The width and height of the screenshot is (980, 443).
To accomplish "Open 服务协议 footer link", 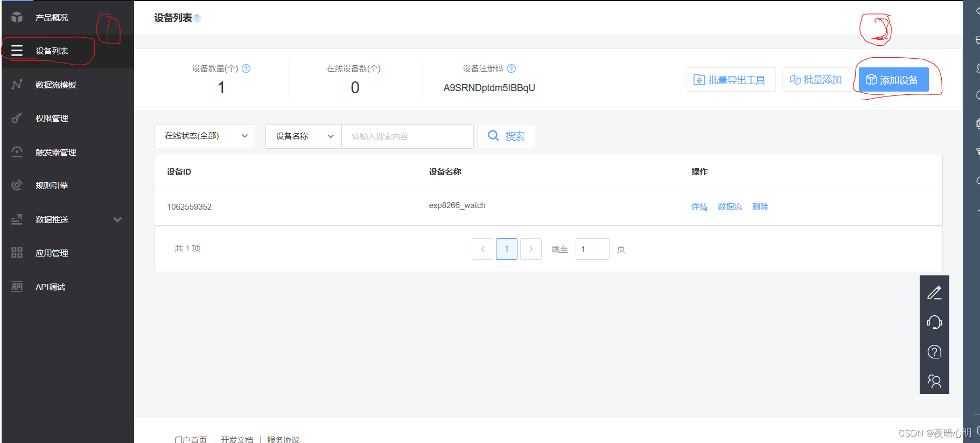I will (283, 439).
